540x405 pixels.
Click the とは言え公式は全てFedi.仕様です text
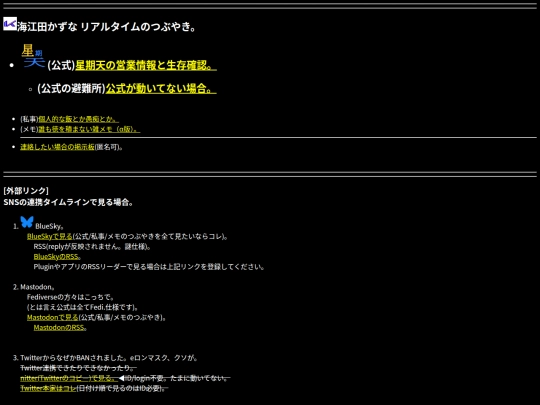83,307
